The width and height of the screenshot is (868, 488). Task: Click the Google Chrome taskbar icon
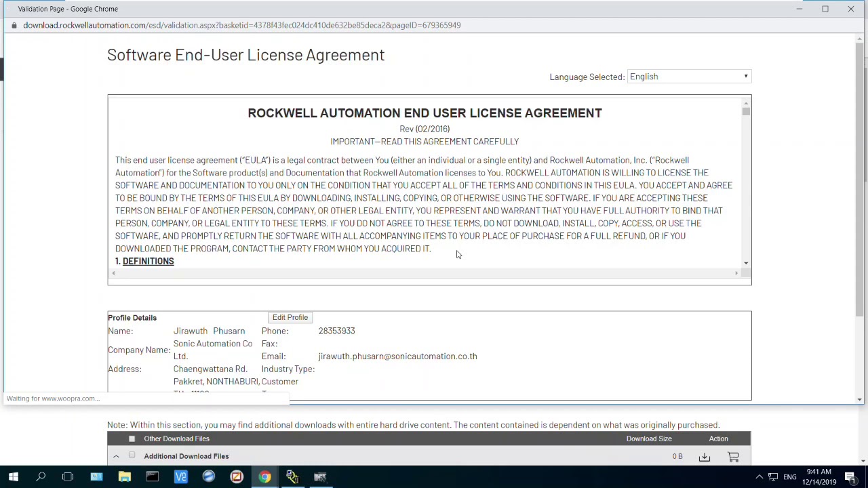264,476
